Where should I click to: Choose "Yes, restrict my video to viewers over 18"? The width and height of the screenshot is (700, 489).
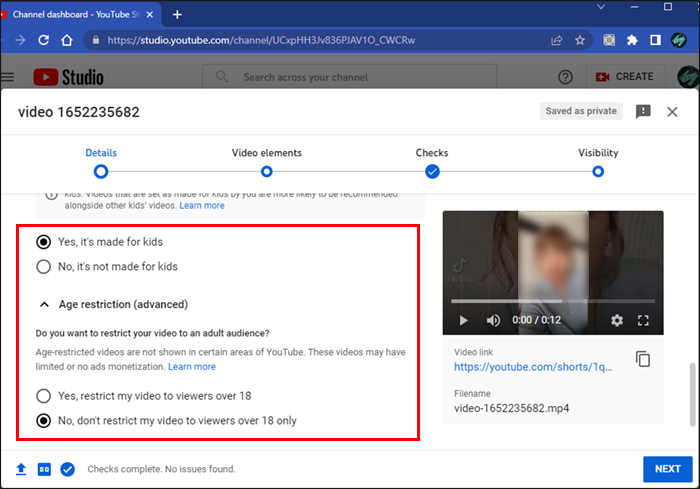pos(44,396)
